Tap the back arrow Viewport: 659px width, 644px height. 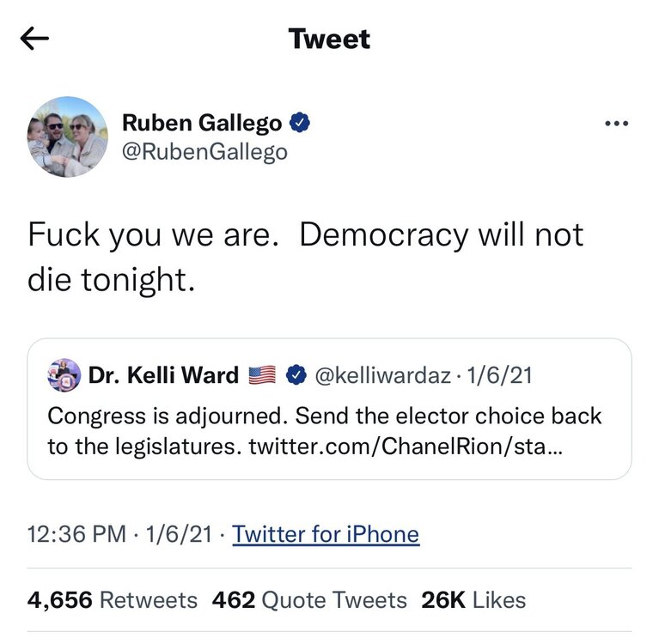(x=35, y=39)
